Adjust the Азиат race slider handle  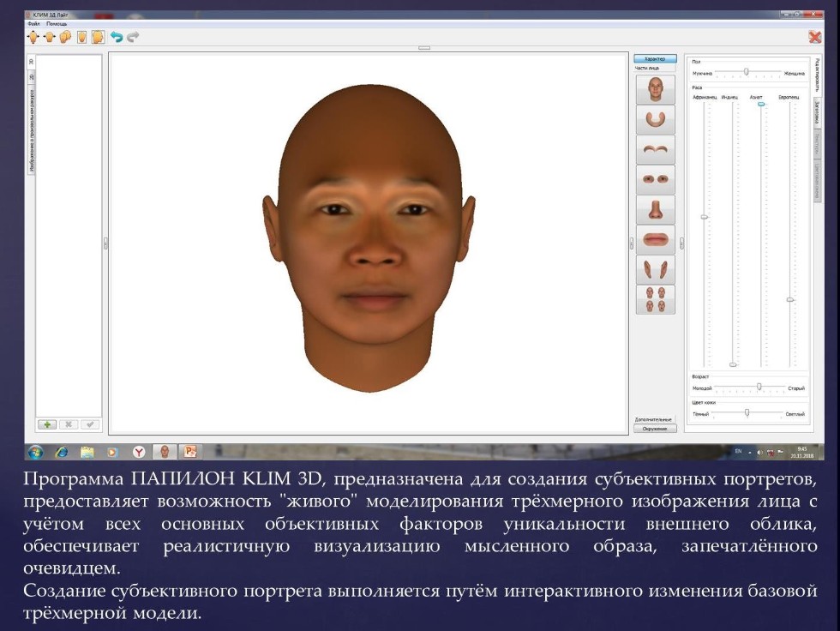pyautogui.click(x=760, y=104)
